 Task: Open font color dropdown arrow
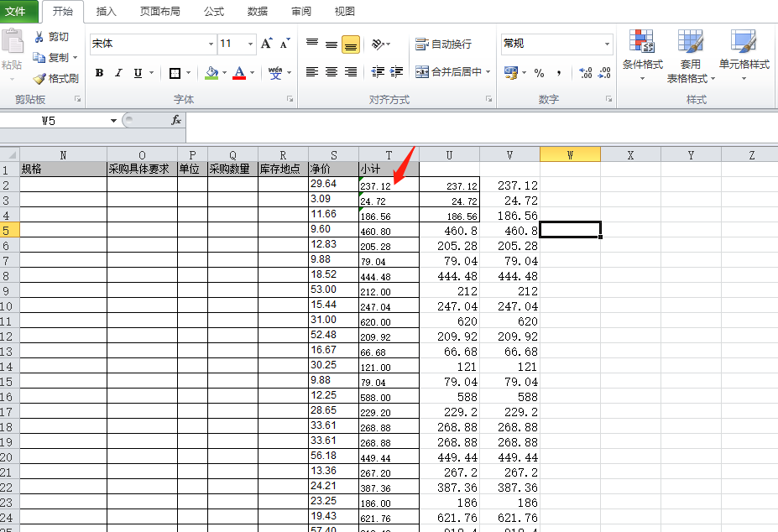click(252, 73)
